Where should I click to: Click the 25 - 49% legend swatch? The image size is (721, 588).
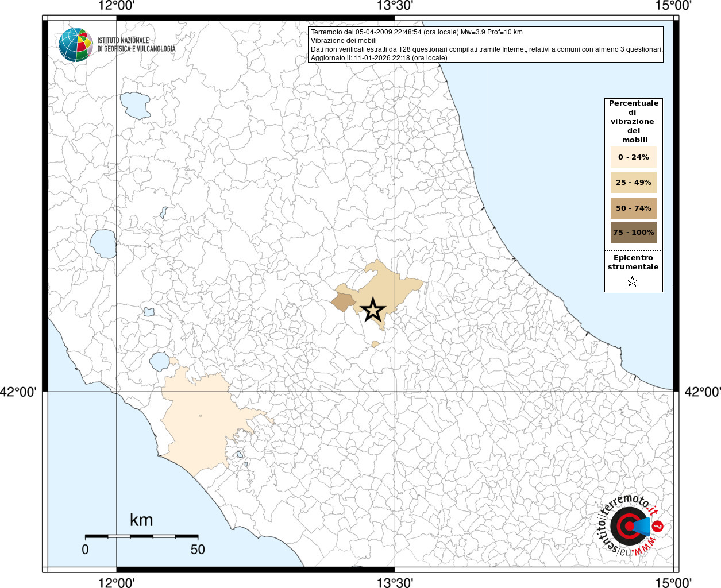pos(633,183)
